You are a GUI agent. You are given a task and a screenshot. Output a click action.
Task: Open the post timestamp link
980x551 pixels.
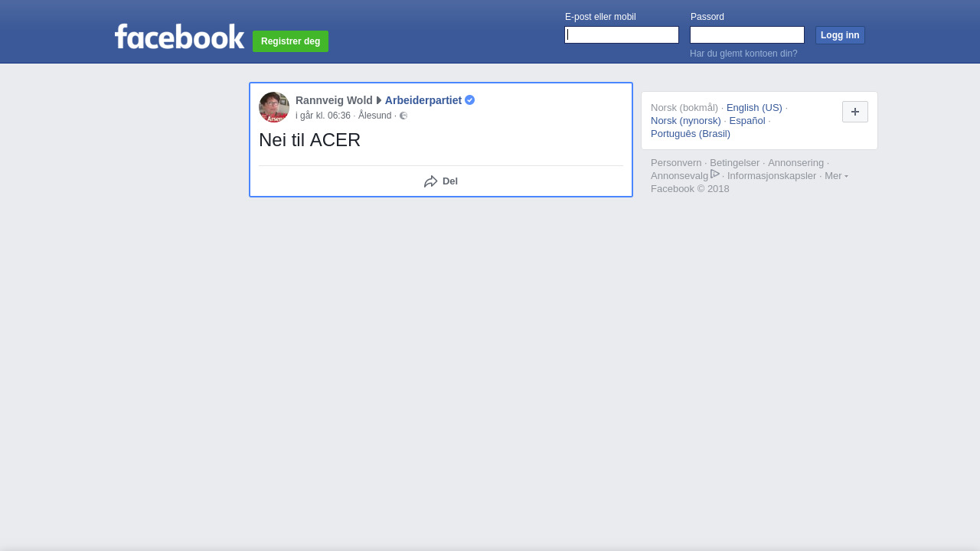point(323,116)
